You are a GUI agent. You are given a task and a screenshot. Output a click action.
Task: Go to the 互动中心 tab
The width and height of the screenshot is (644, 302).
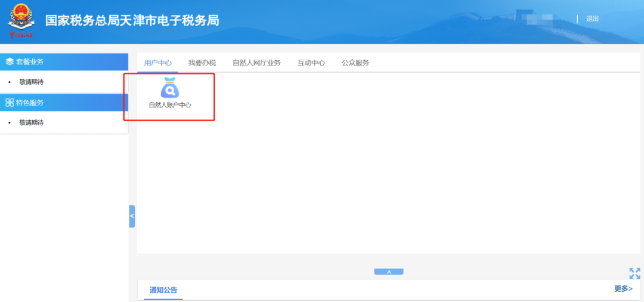click(311, 63)
